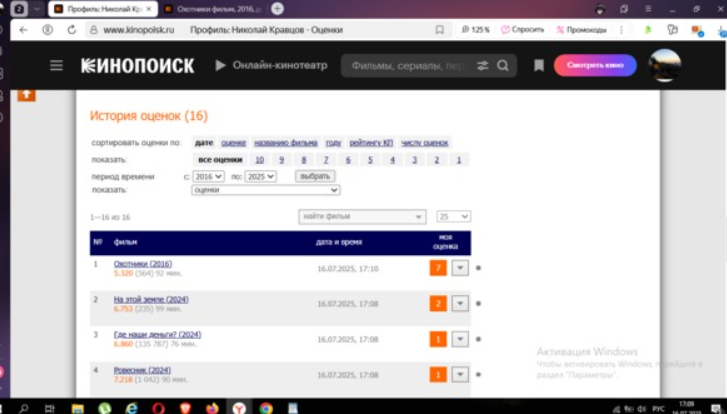727x414 pixels.
Task: Click the Спросить assistant button
Action: (x=523, y=30)
